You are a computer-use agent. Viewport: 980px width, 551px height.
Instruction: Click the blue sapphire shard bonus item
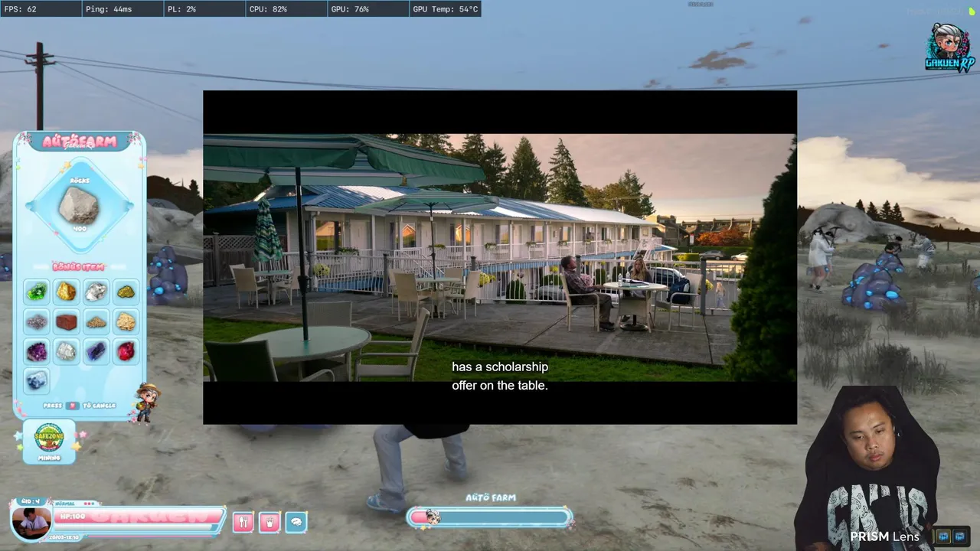click(x=96, y=351)
